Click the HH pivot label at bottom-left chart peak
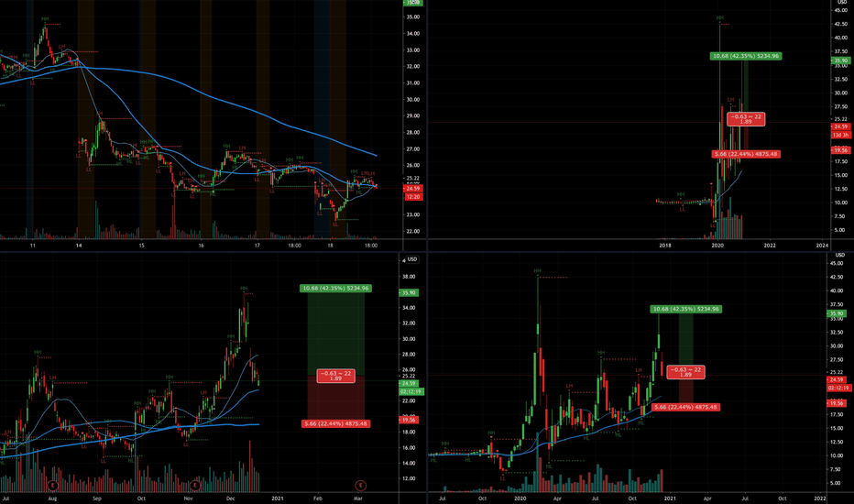This screenshot has height=504, width=854. point(244,289)
